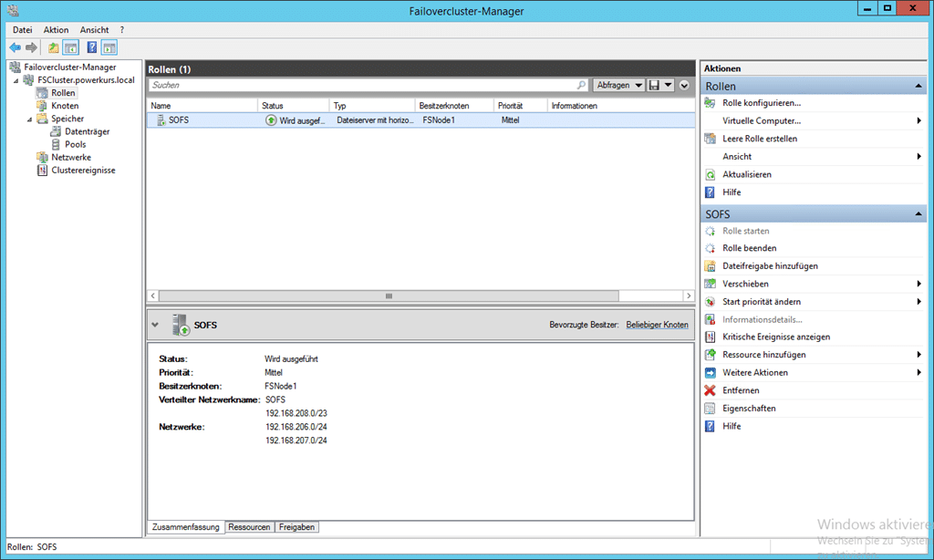This screenshot has height=560, width=934.
Task: Click the save query disk icon
Action: [x=654, y=85]
